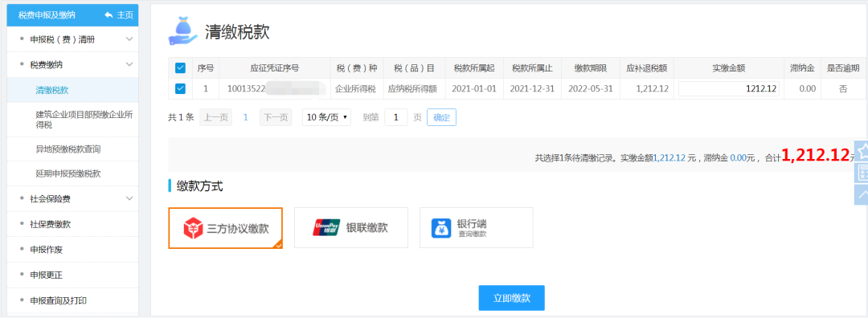Click the star favorite icon on right edge
Image resolution: width=868 pixels, height=318 pixels.
(x=862, y=151)
